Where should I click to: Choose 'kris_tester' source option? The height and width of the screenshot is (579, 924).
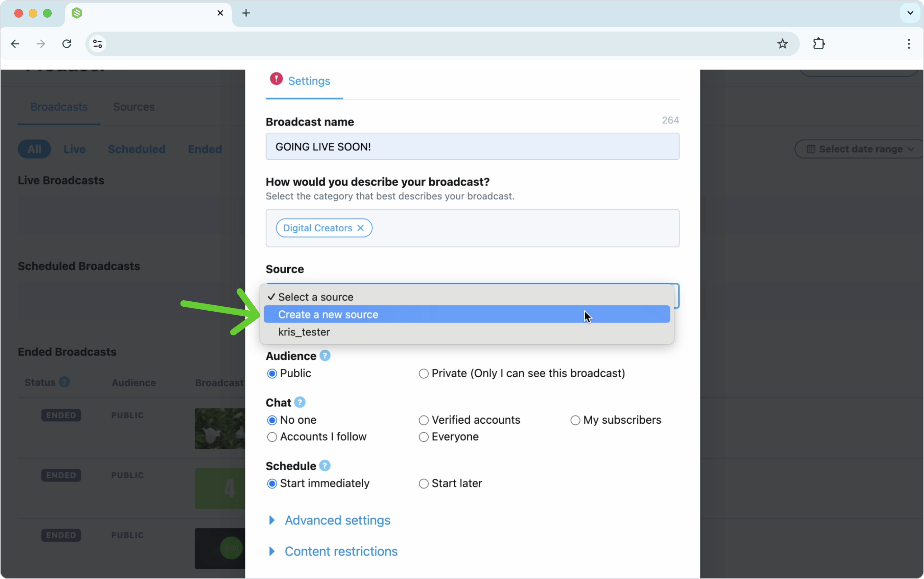[467, 331]
